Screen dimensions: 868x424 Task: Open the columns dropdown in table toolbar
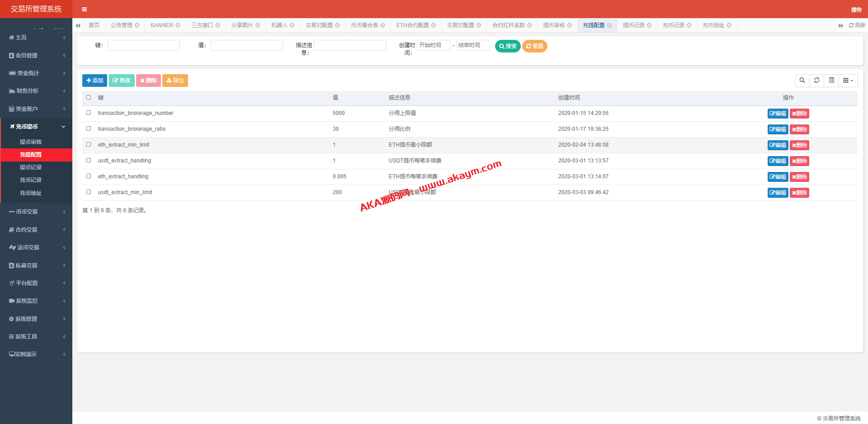pos(848,81)
